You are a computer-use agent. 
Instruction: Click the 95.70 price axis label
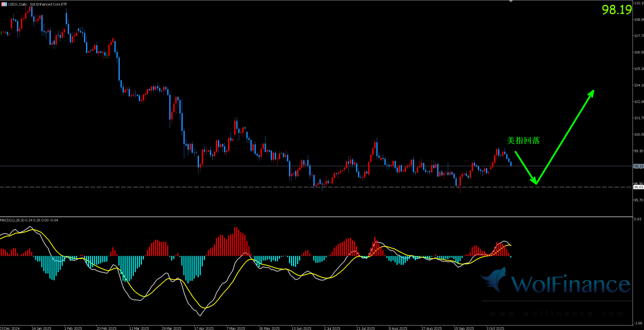pyautogui.click(x=639, y=200)
